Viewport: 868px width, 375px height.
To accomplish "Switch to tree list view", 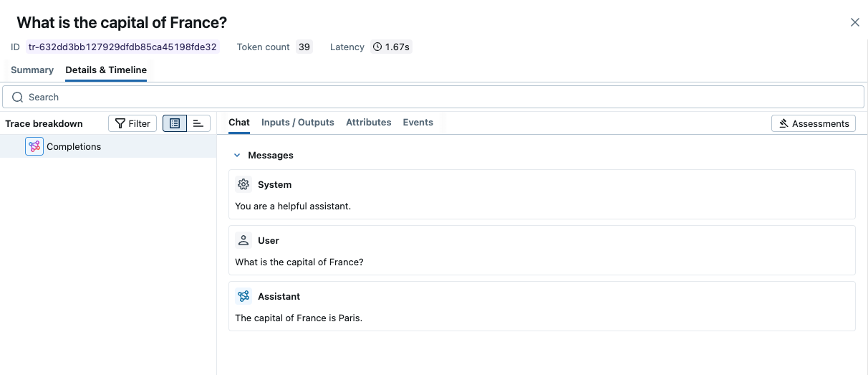I will click(175, 123).
